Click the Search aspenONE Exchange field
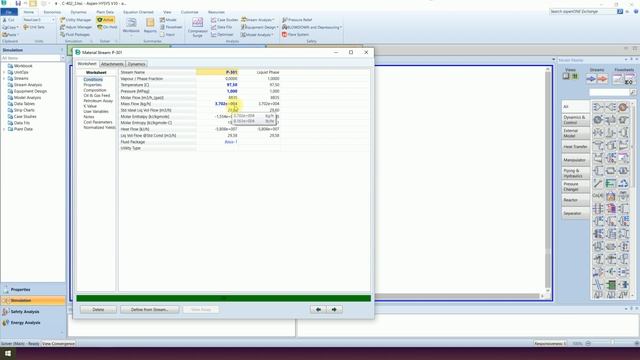 582,11
